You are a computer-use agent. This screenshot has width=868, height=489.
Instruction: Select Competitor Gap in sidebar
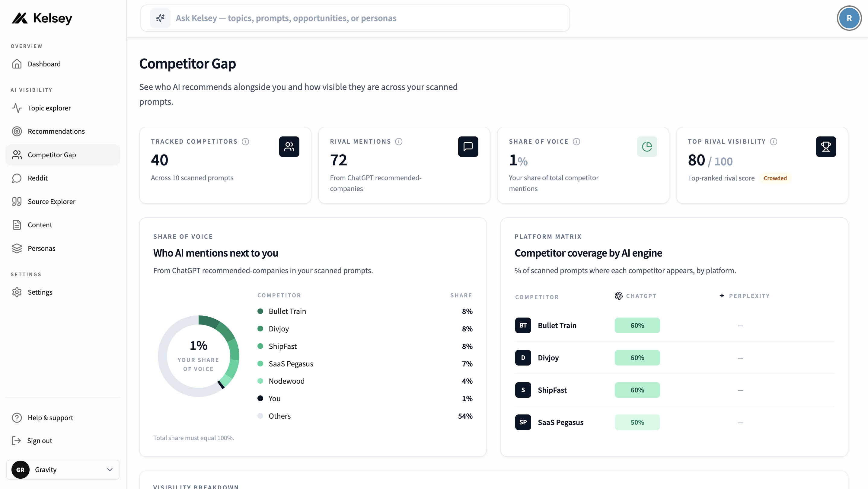pyautogui.click(x=63, y=155)
